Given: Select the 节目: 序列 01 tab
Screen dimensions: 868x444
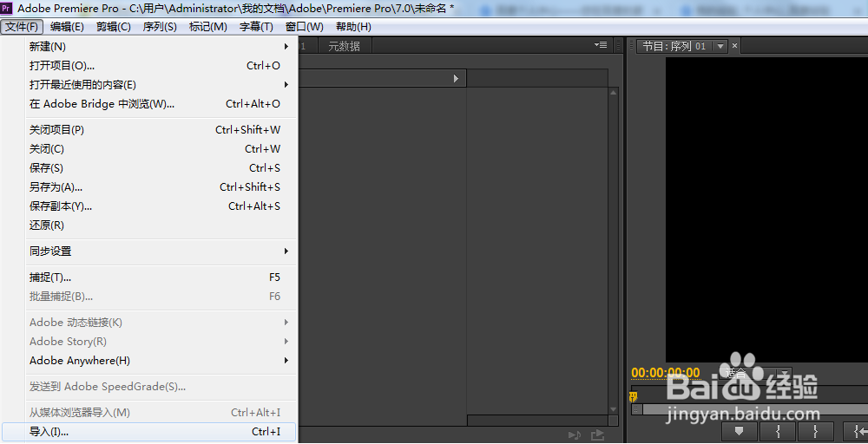Looking at the screenshot, I should 674,47.
